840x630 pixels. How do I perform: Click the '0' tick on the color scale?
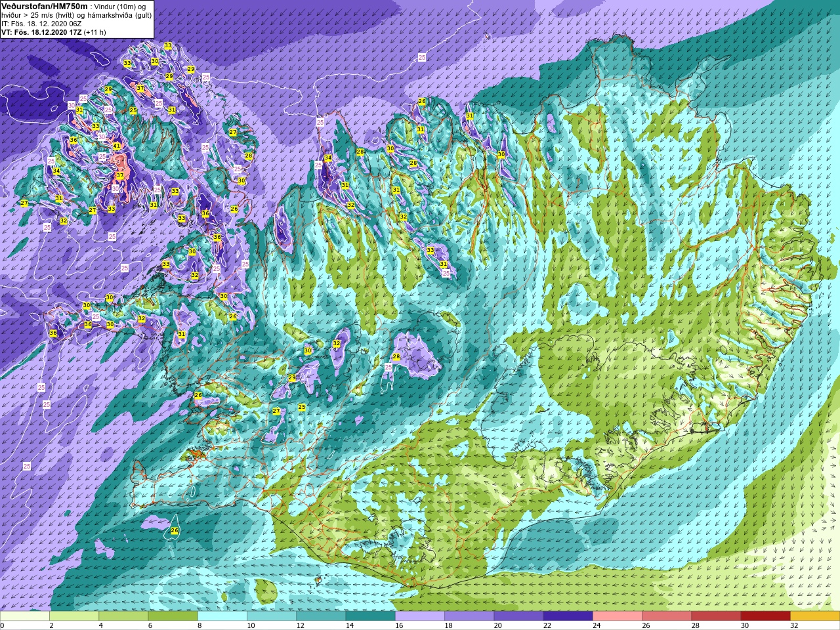pos(2,625)
